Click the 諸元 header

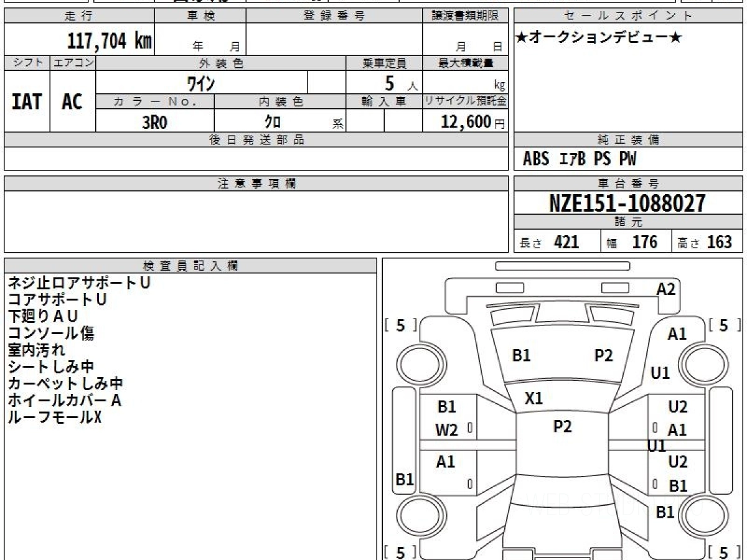point(629,222)
